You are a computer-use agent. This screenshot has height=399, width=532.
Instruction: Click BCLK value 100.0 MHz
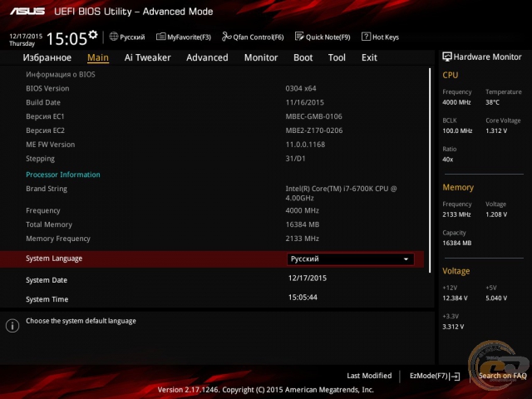[x=457, y=131]
